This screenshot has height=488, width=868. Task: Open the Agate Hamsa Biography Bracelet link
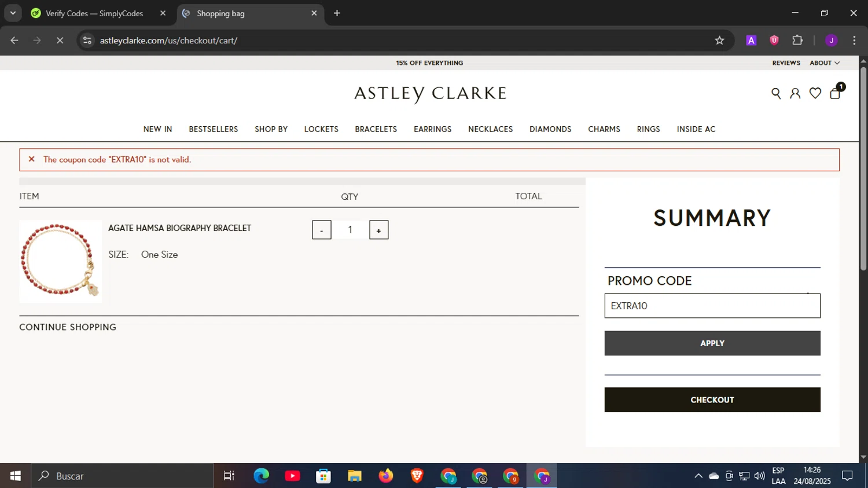tap(180, 228)
